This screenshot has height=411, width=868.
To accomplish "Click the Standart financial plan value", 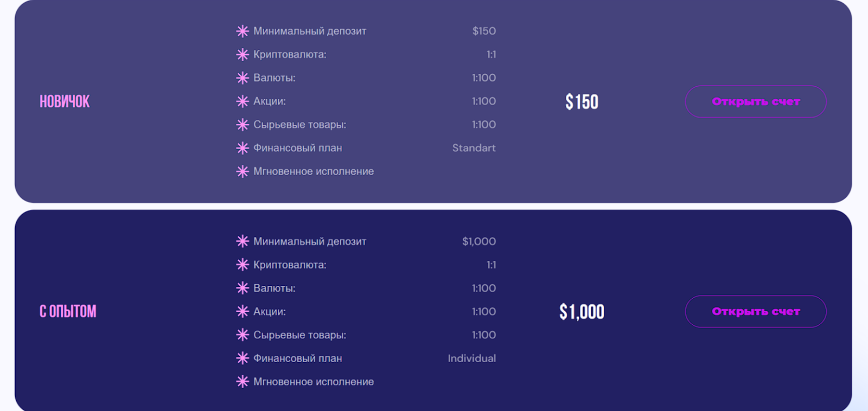I will pyautogui.click(x=474, y=148).
